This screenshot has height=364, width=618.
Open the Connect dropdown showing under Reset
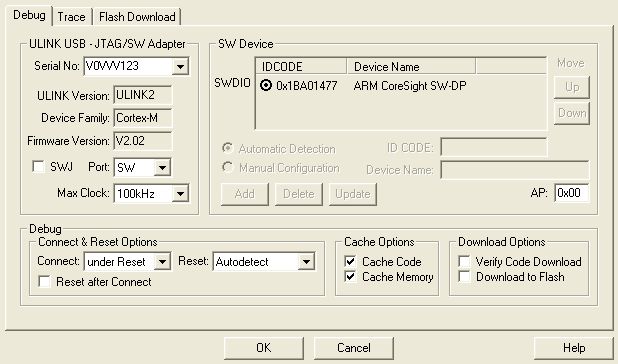tap(162, 262)
